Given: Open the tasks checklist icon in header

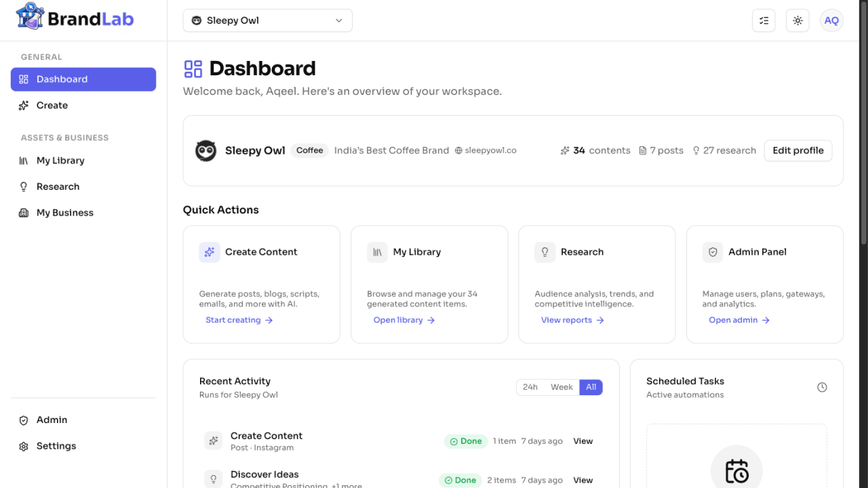Looking at the screenshot, I should point(764,20).
